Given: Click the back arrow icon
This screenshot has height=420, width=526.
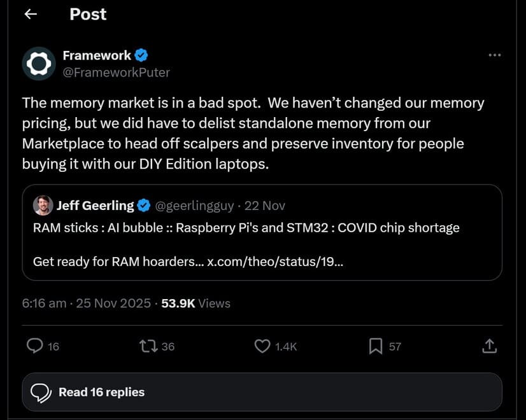Looking at the screenshot, I should click(x=31, y=15).
